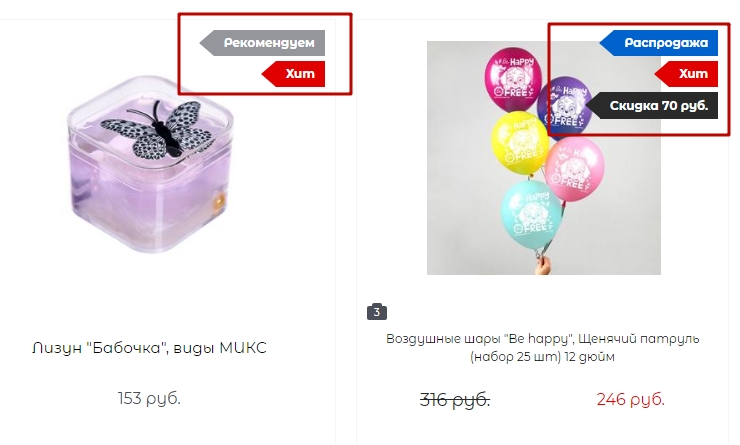
Task: Click the blue "Распродажа" badge
Action: click(x=659, y=43)
